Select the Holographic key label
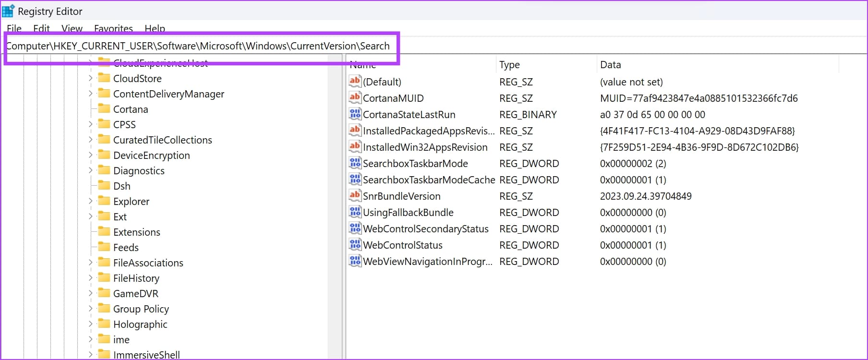Image resolution: width=868 pixels, height=360 pixels. tap(140, 324)
